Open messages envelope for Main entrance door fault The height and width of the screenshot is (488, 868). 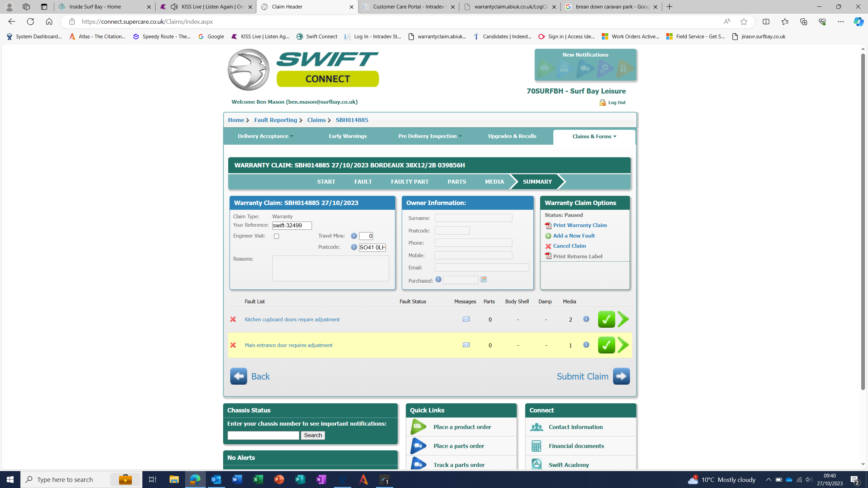(x=466, y=345)
